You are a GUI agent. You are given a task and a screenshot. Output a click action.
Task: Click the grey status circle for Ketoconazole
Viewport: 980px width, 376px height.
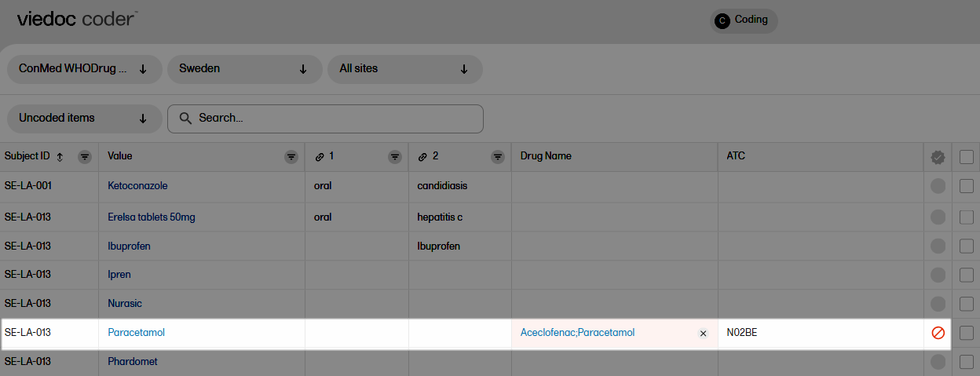coord(938,186)
